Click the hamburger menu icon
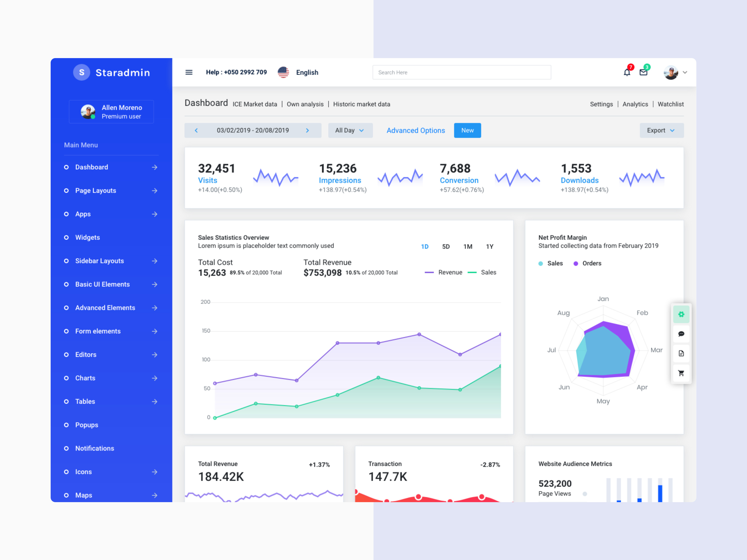Viewport: 747px width, 560px height. (x=189, y=72)
